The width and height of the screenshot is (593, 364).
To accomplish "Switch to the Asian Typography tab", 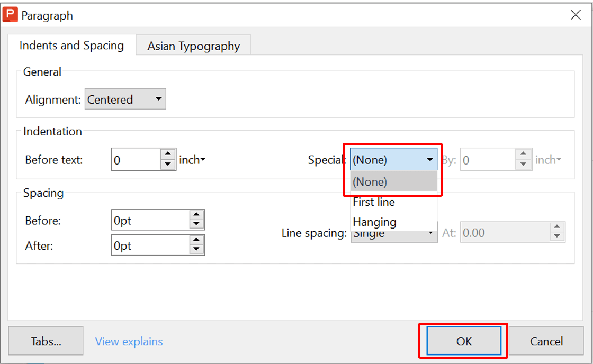I will [x=193, y=46].
